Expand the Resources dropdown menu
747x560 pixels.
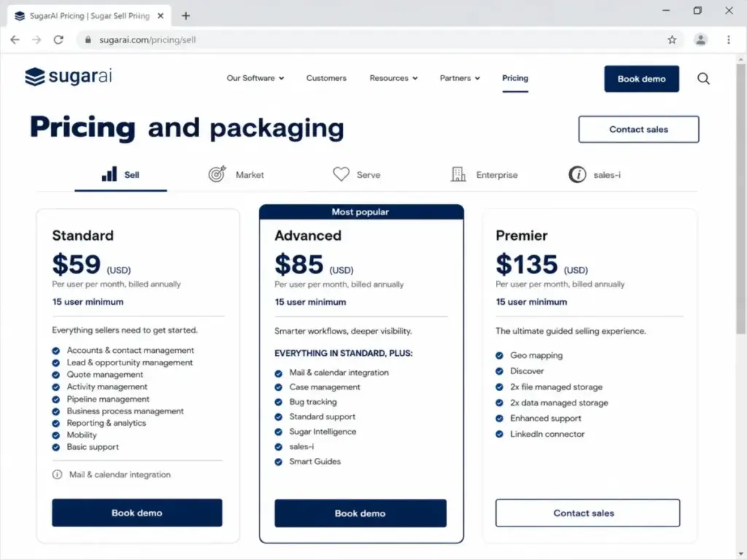393,78
